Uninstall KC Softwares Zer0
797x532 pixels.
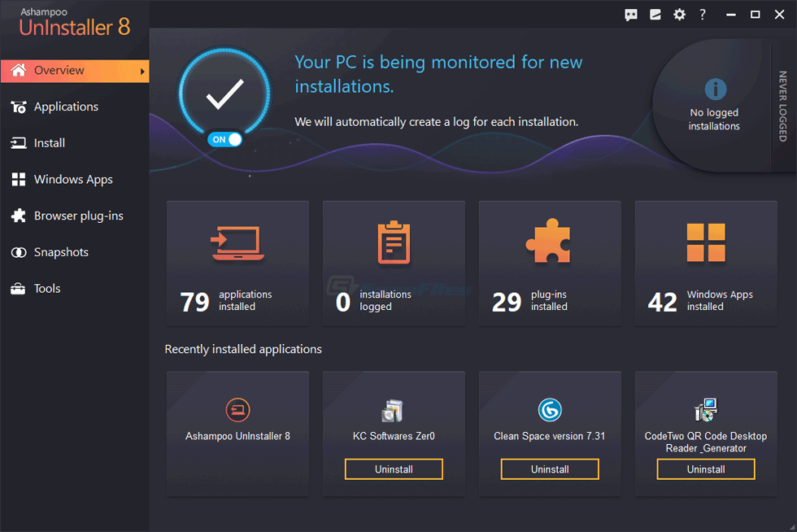394,469
